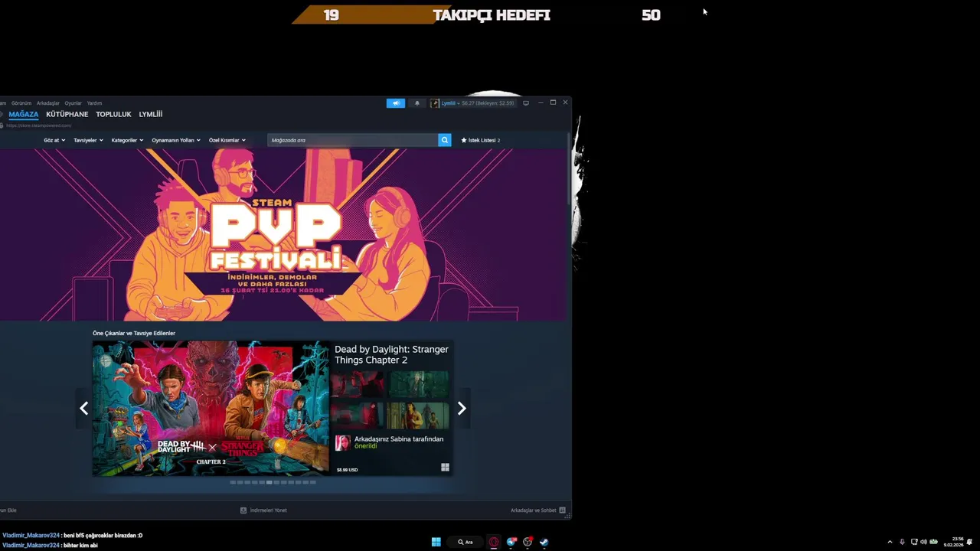Click the $8.99 USD price label

[x=347, y=470]
